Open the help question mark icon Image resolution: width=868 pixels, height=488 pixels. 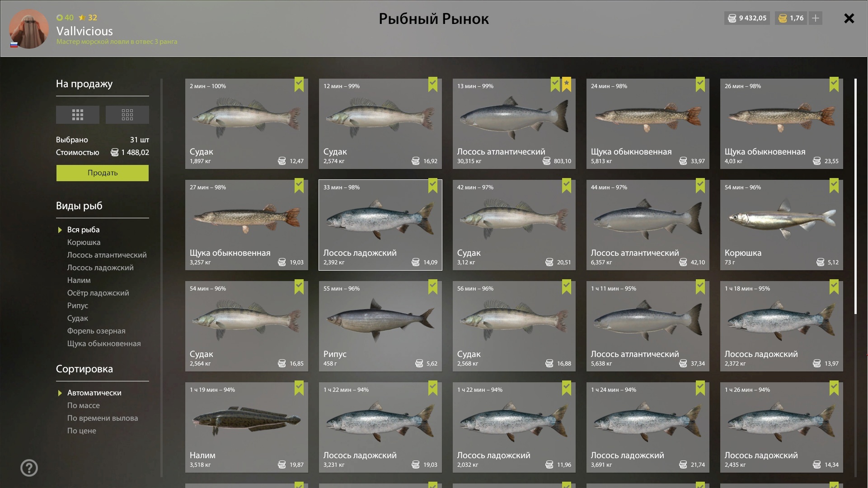(29, 468)
